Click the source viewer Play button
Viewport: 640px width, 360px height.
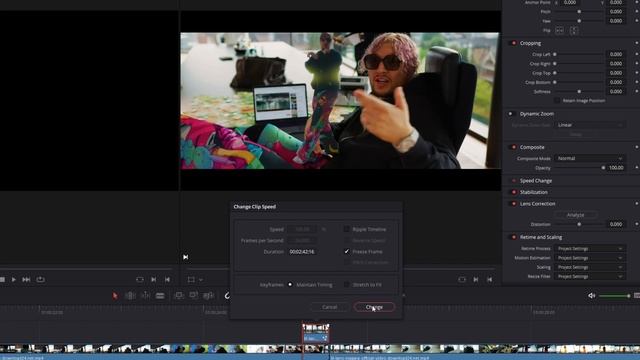[x=13, y=280]
